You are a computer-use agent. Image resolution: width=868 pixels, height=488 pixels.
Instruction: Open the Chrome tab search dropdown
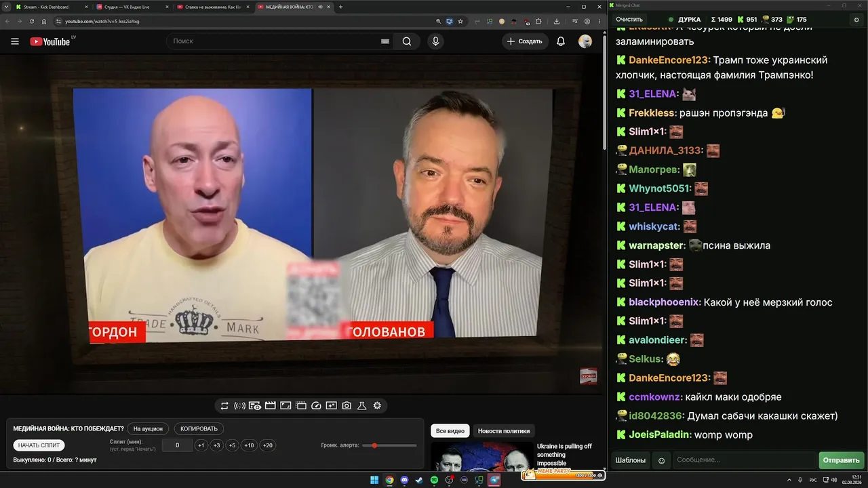7,7
